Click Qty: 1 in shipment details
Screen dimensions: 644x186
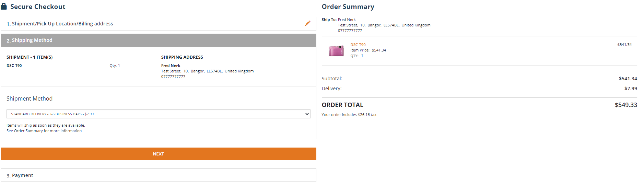[x=115, y=66]
